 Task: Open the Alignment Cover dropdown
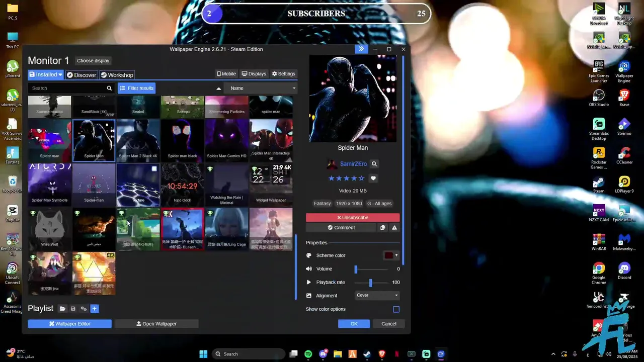click(x=377, y=296)
